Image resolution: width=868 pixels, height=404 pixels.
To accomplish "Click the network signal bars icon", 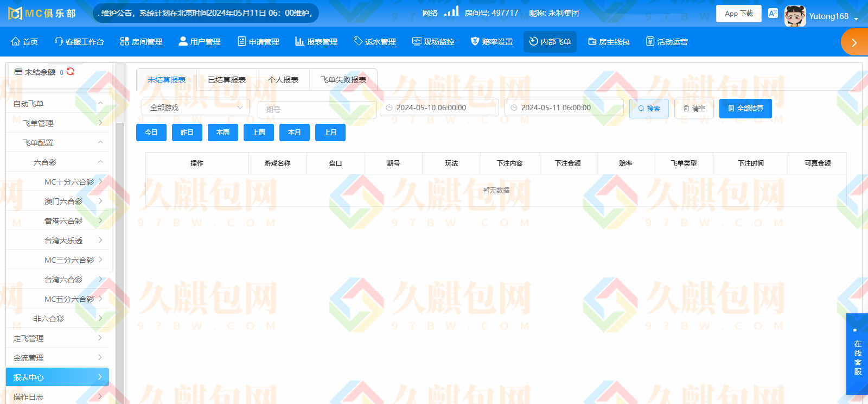I will 451,11.
